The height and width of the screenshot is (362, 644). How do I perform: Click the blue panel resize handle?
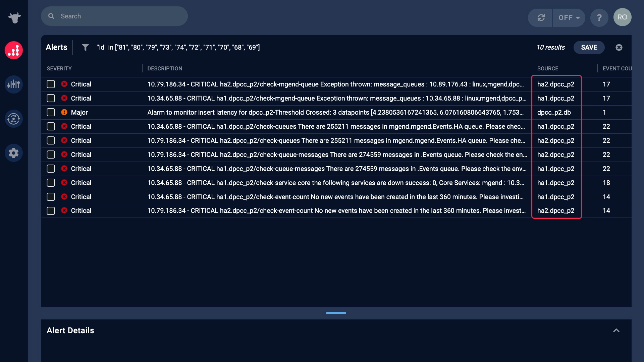(x=336, y=313)
